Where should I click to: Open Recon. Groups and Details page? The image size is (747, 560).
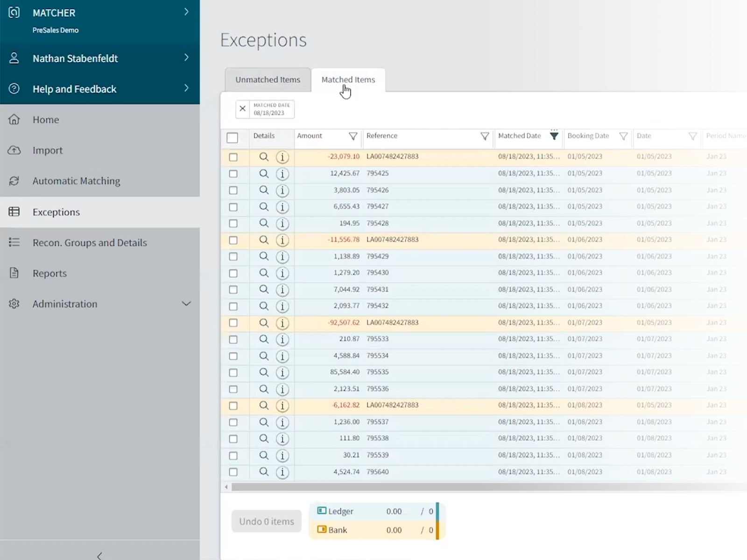coord(90,243)
